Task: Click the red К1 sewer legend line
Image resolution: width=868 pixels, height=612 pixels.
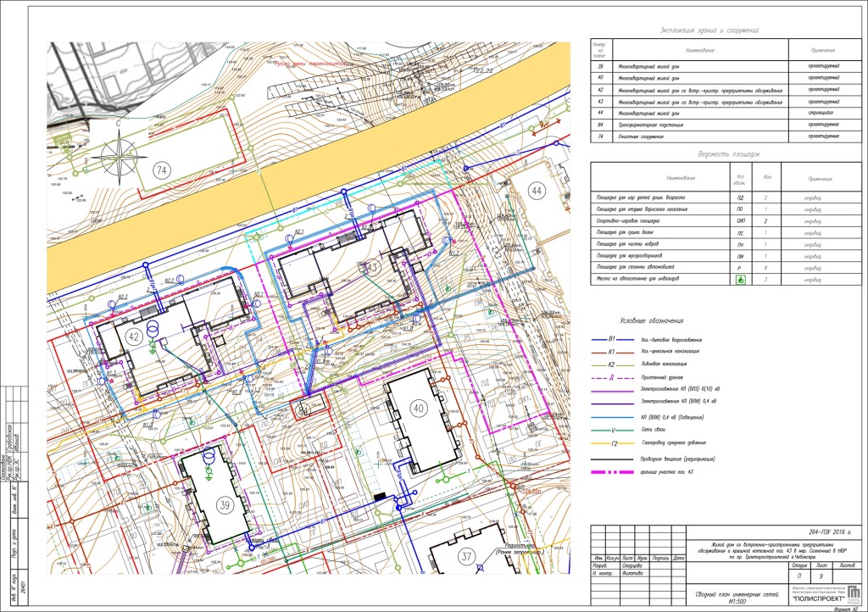Action: [612, 352]
